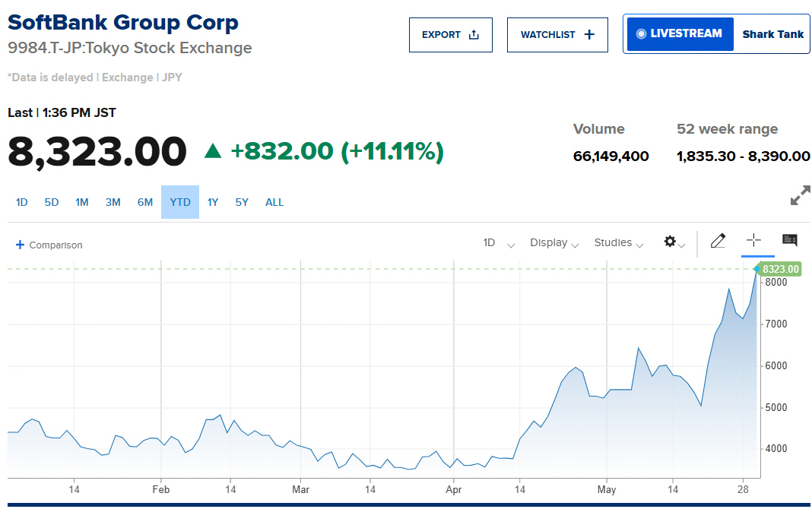Click the EXPORT button
Viewport: 812px width, 509px height.
(x=451, y=35)
